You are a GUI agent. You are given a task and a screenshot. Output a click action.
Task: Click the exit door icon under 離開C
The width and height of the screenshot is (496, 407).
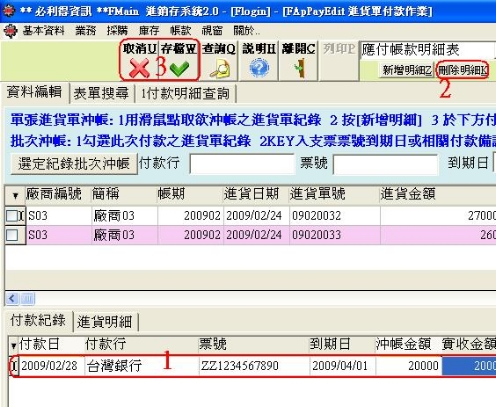pos(300,68)
